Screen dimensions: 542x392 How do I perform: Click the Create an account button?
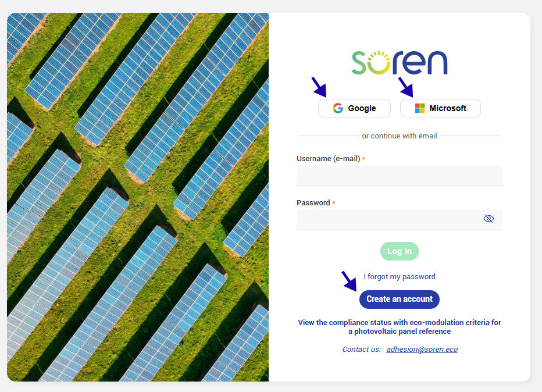pos(400,299)
